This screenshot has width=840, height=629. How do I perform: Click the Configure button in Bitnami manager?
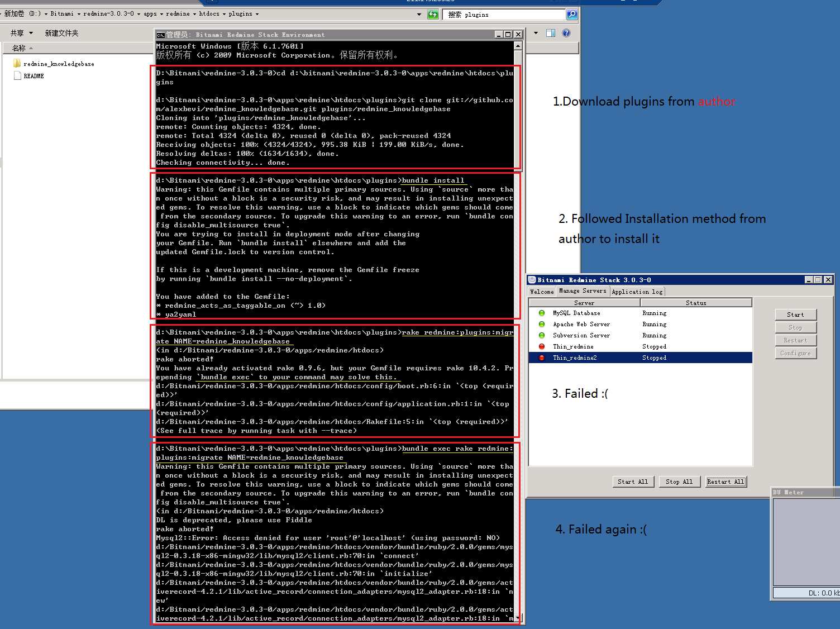(796, 353)
